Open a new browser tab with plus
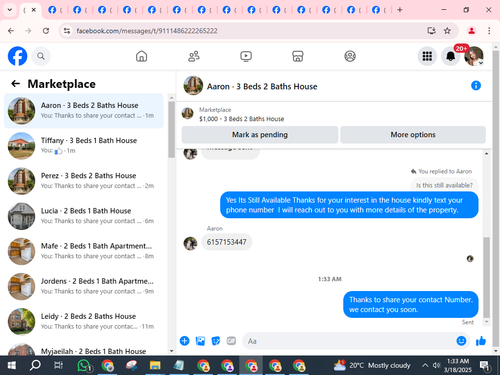The width and height of the screenshot is (500, 375). pyautogui.click(x=400, y=10)
